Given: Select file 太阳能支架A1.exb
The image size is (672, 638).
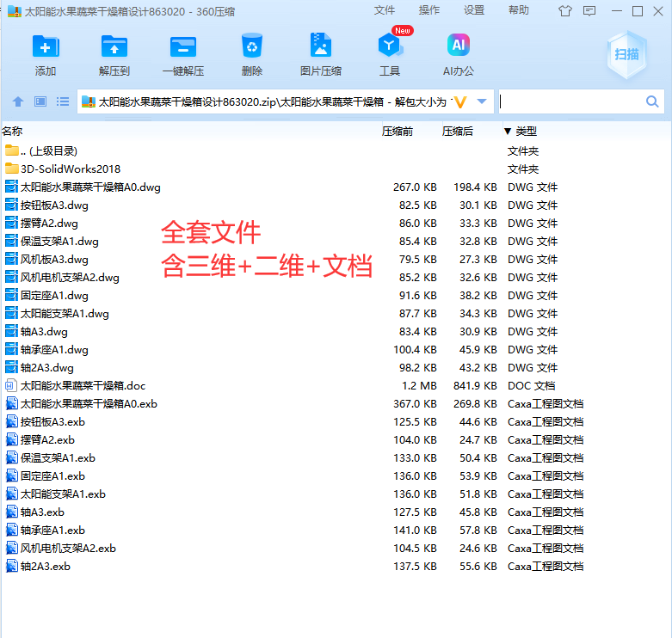Looking at the screenshot, I should (x=63, y=494).
